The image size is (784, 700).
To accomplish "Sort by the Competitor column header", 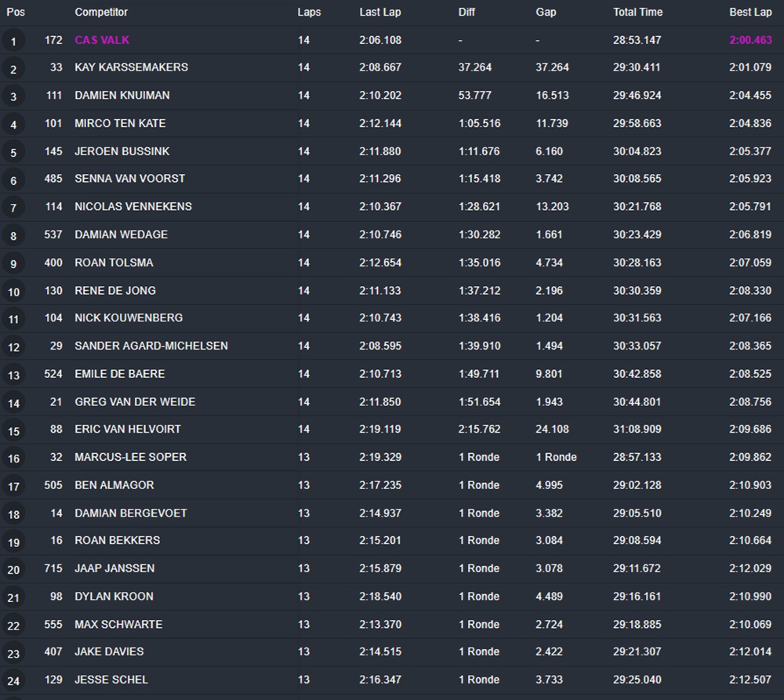I will coord(101,12).
